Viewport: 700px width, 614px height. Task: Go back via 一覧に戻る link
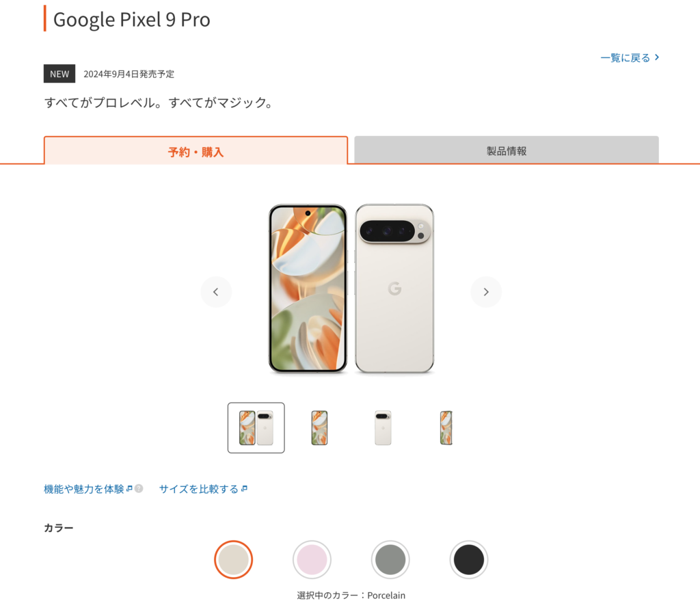(625, 58)
